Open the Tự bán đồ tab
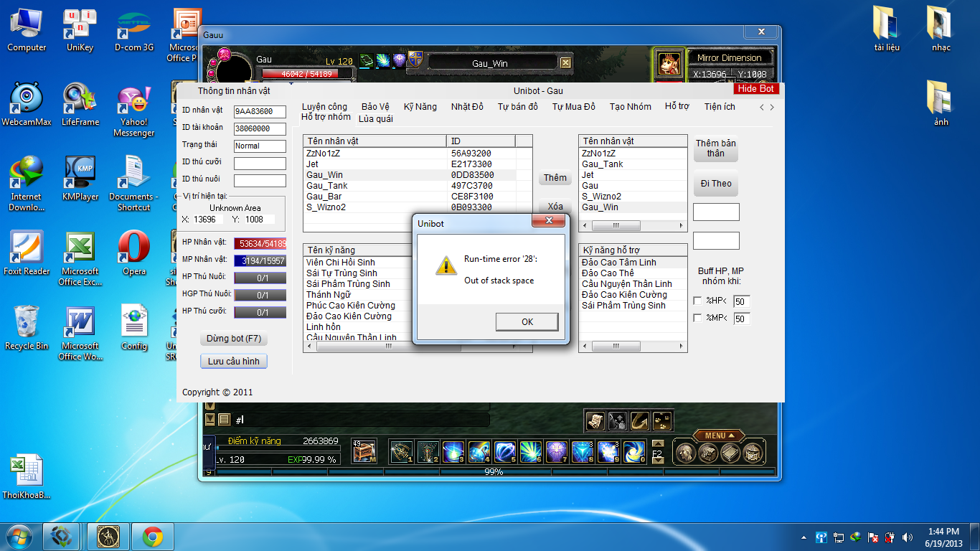The height and width of the screenshot is (551, 980). (517, 106)
